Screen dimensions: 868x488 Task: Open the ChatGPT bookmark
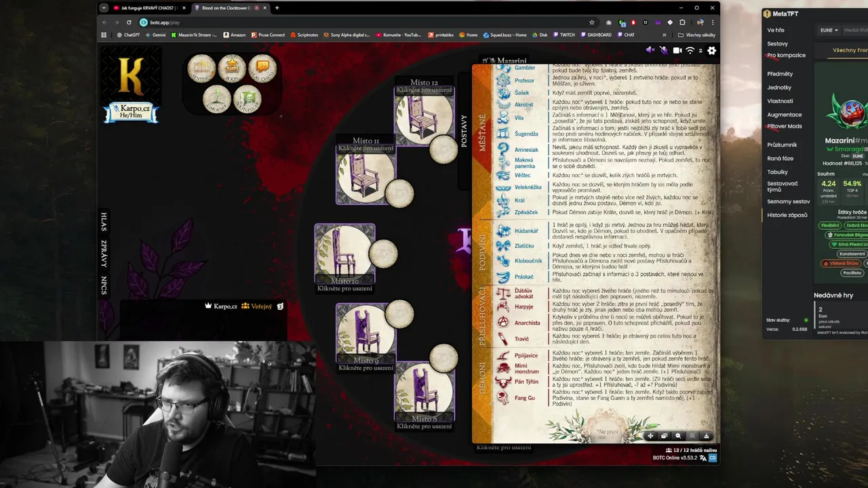coord(128,35)
